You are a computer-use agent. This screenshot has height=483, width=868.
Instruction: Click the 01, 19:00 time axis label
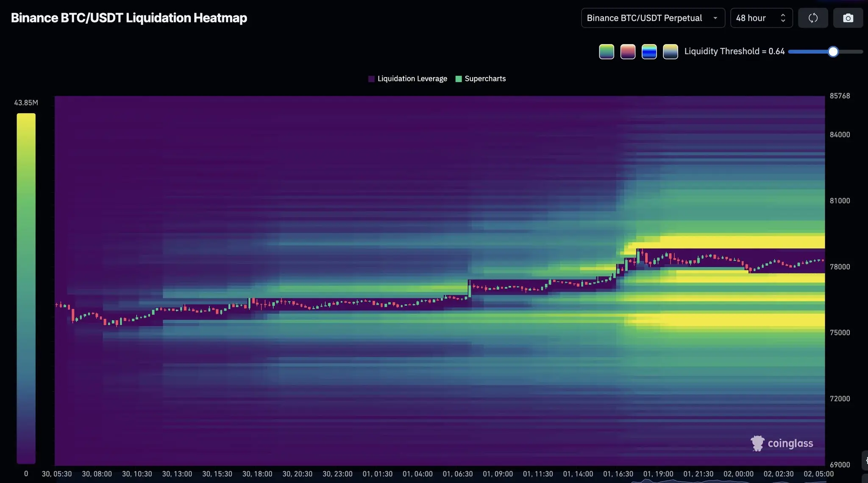click(x=658, y=474)
